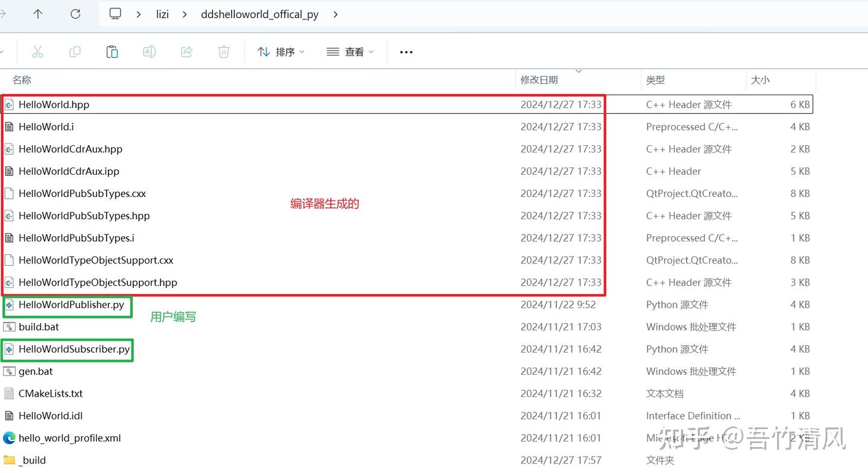Select file HelloWorldCdrAux.hpp
Viewport: 868px width, 473px height.
pos(71,149)
